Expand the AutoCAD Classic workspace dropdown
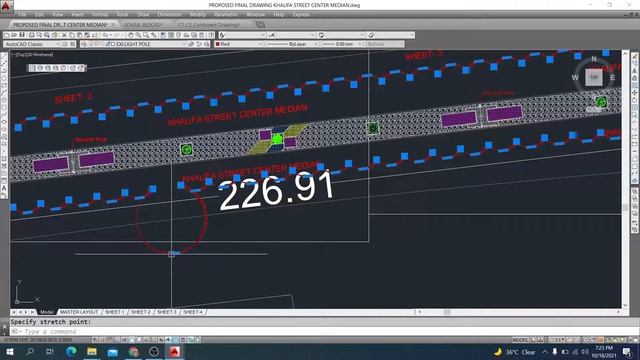This screenshot has height=360, width=640. point(57,44)
